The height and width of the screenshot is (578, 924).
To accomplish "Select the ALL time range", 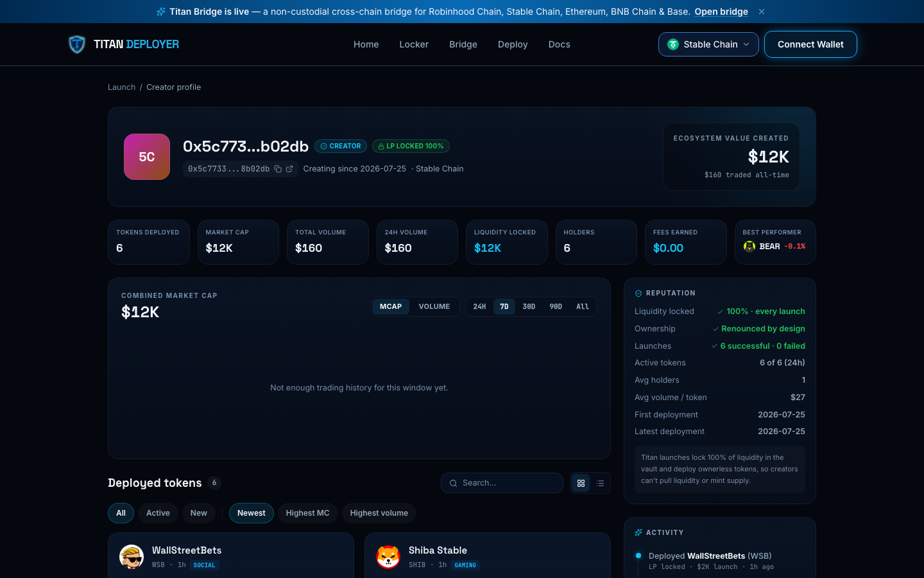I will [x=583, y=307].
